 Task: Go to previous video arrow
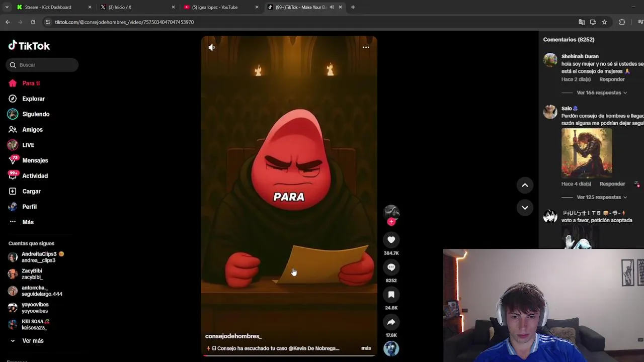pyautogui.click(x=525, y=185)
